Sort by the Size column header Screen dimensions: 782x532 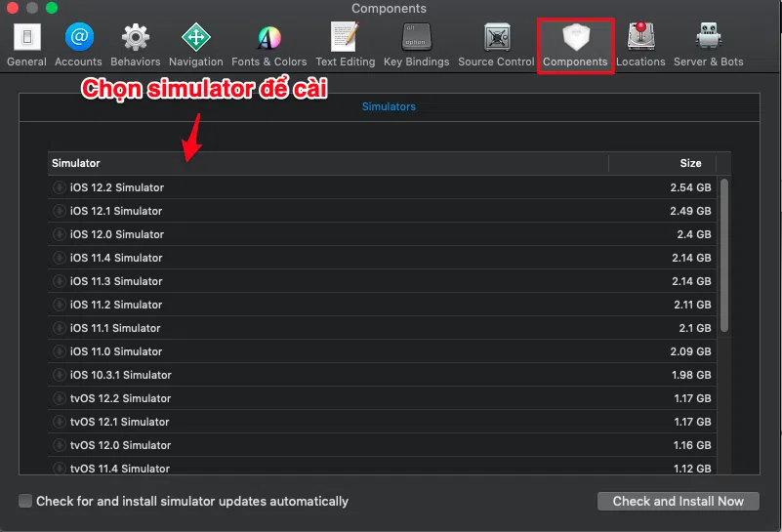coord(662,163)
